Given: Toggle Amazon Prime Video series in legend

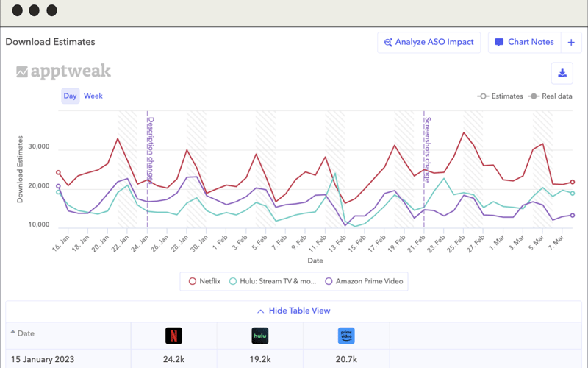Looking at the screenshot, I should [x=364, y=281].
